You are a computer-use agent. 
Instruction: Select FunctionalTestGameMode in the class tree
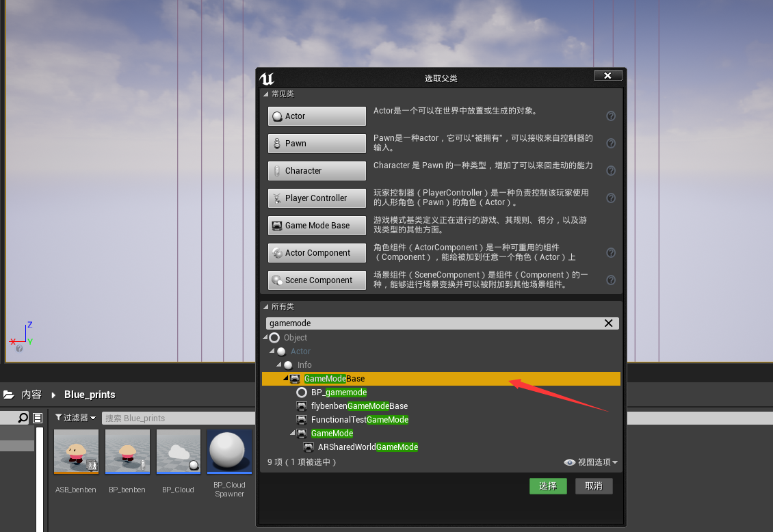click(x=441, y=420)
